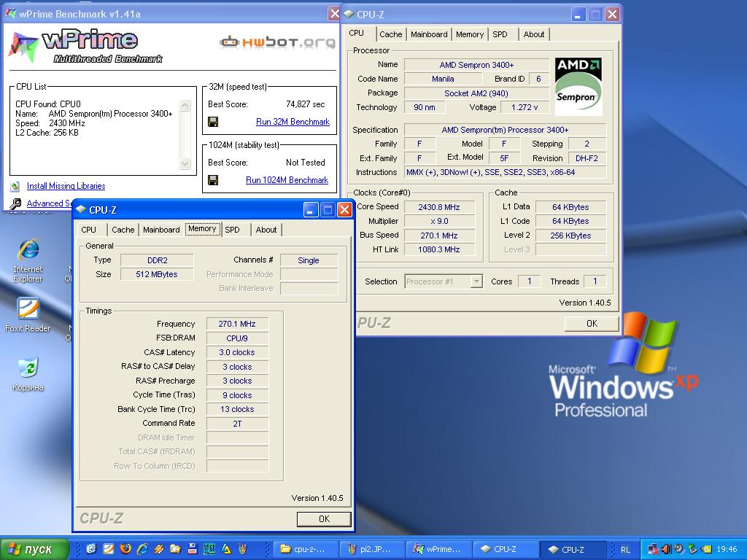Click the Frequency value 270.1 MHz field

pyautogui.click(x=237, y=324)
